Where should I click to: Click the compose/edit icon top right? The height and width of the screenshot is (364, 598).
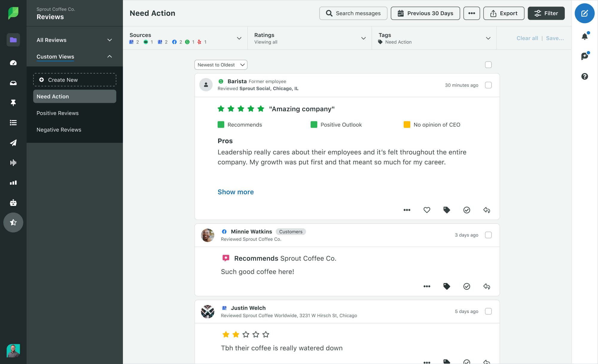coord(584,13)
